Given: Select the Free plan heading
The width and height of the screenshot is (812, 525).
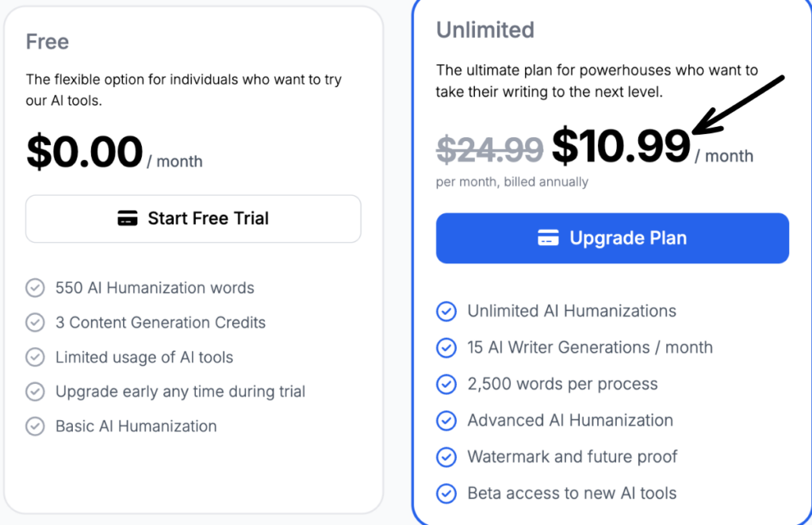Looking at the screenshot, I should [47, 41].
